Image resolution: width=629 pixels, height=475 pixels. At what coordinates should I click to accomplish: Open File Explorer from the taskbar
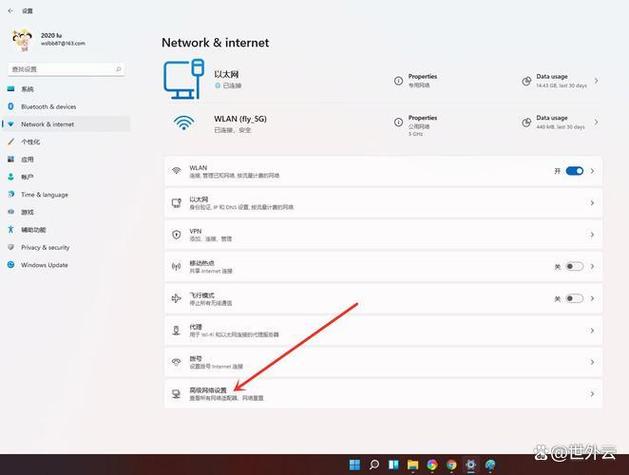point(412,465)
